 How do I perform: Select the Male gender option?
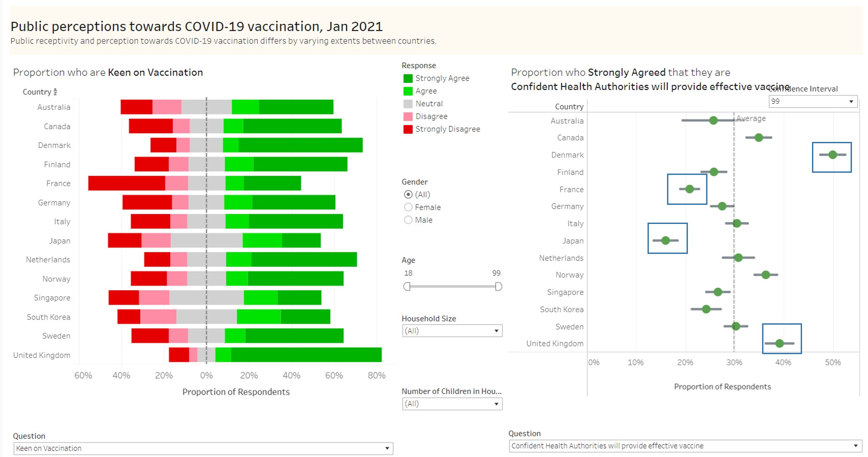click(x=408, y=220)
